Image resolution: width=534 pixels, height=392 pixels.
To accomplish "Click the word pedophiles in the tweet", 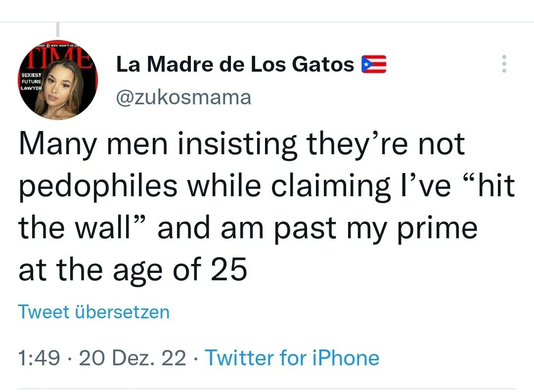I will [98, 186].
